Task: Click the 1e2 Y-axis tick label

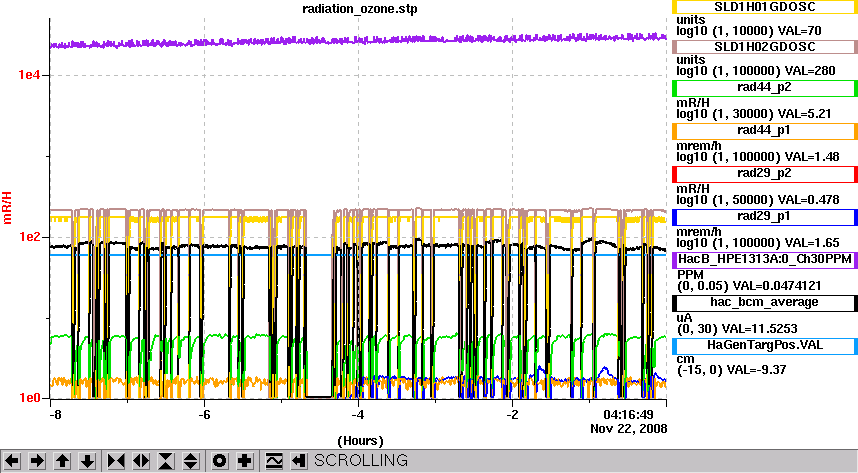Action: pyautogui.click(x=29, y=236)
